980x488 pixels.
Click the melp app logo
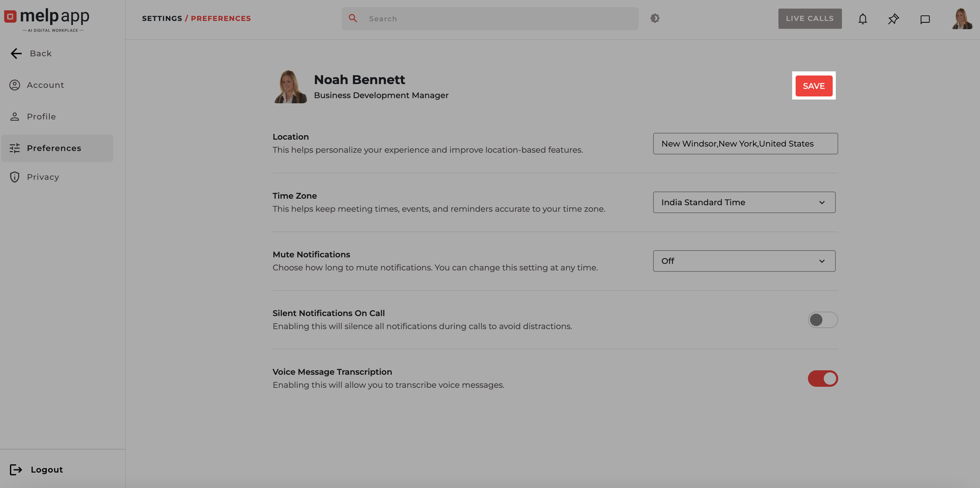click(x=47, y=19)
